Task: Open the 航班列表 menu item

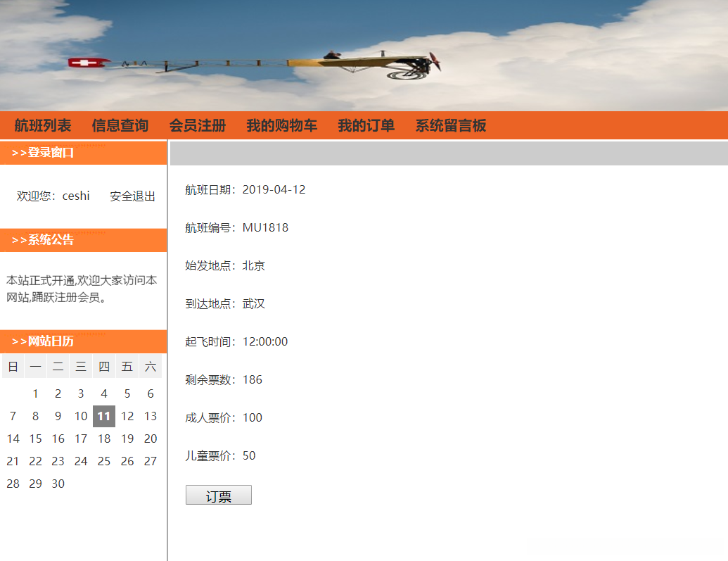Action: 43,125
